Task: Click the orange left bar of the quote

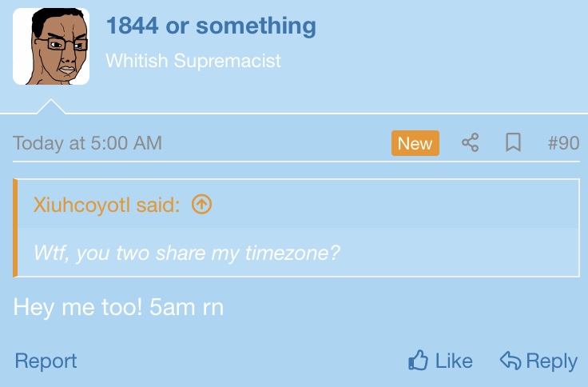Action: click(x=15, y=228)
